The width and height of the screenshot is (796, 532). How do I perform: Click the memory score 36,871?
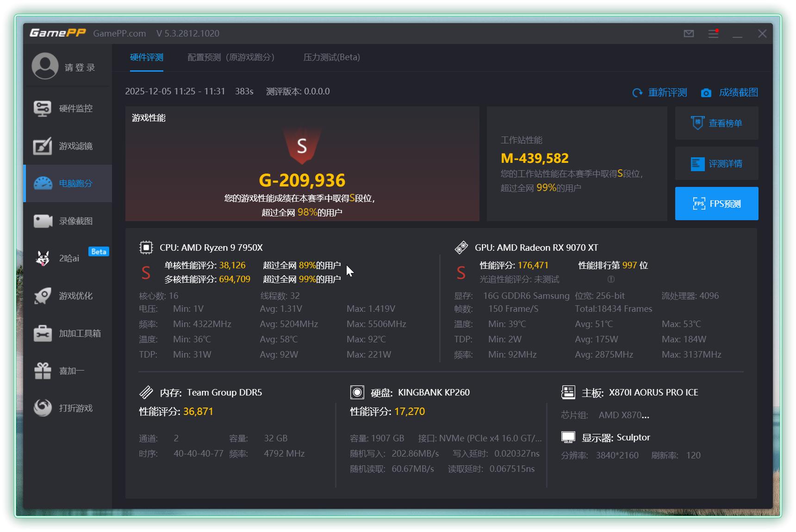pos(198,412)
